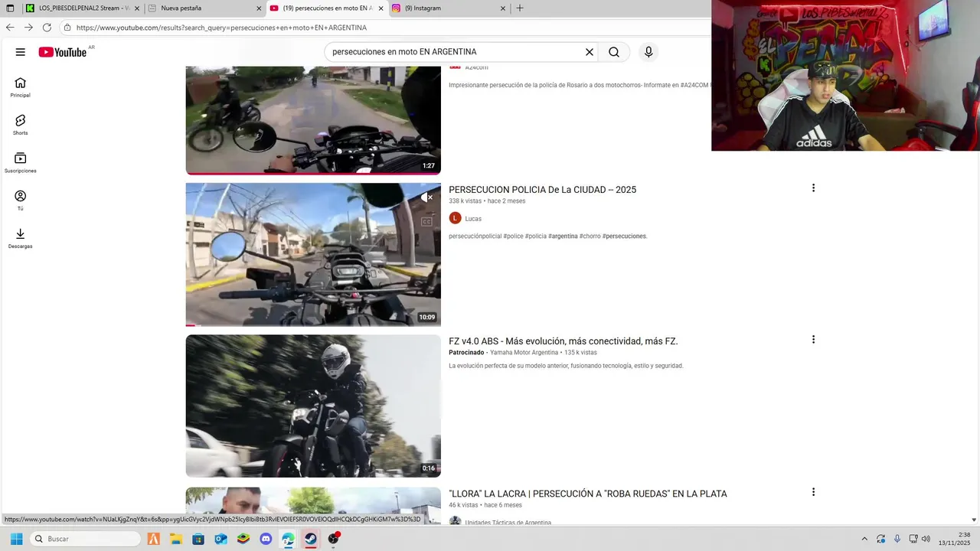Open options menu for PERSECUCION POLICIA video
This screenshot has height=551, width=980.
click(813, 188)
